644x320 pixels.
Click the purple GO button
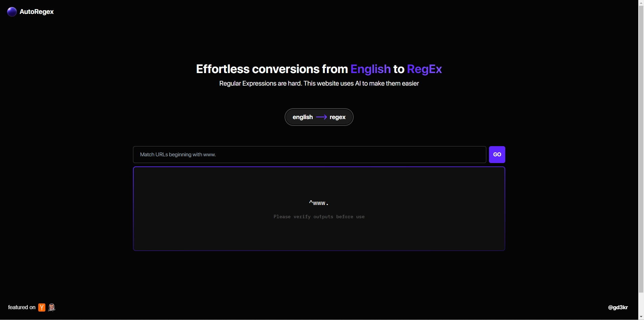(497, 155)
